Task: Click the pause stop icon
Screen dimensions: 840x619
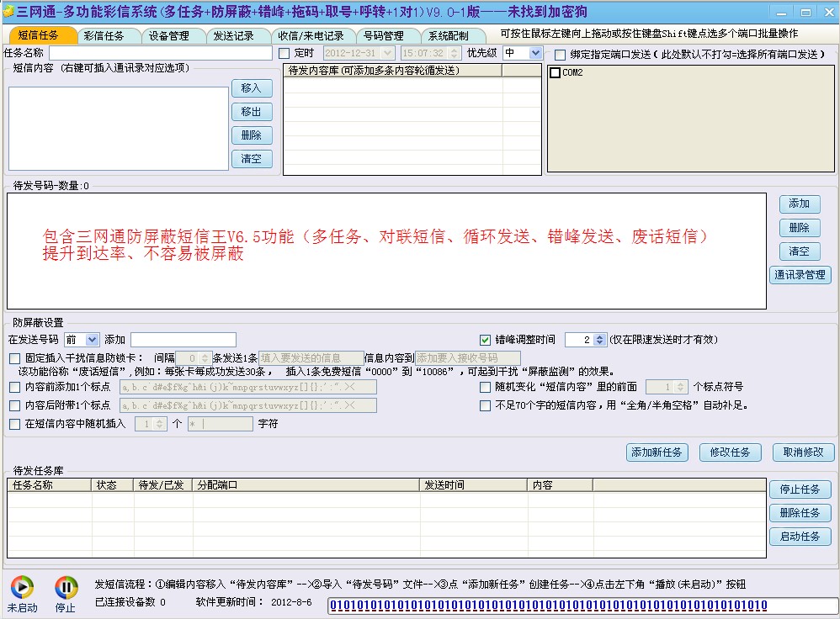Action: [66, 587]
